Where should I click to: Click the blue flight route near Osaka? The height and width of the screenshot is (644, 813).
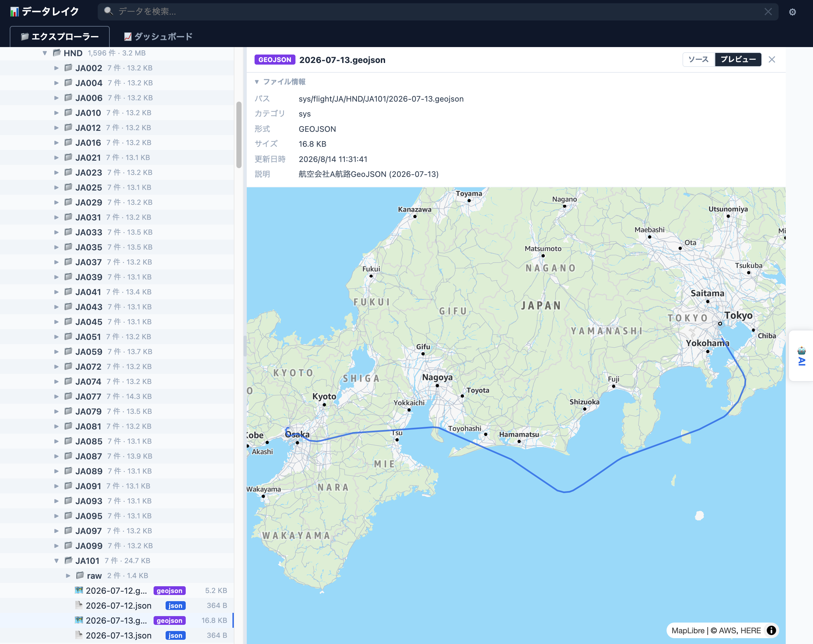(317, 440)
